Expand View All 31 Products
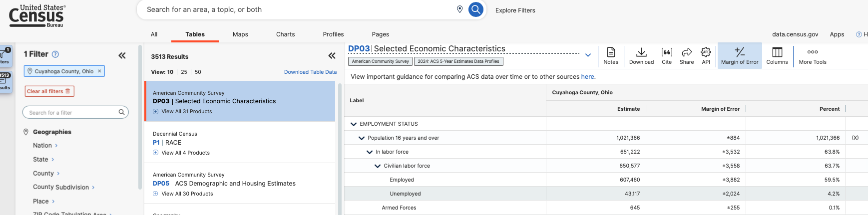868x215 pixels. (x=182, y=111)
